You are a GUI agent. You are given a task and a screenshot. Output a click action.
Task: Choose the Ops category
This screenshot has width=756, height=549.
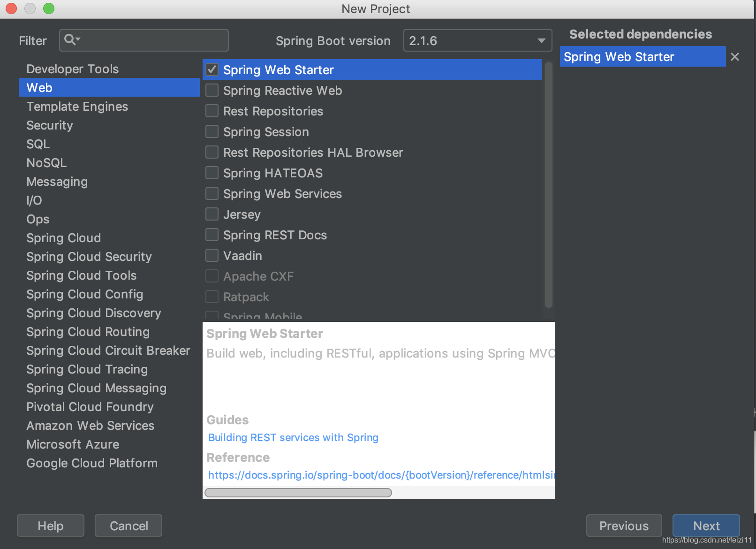click(109, 219)
